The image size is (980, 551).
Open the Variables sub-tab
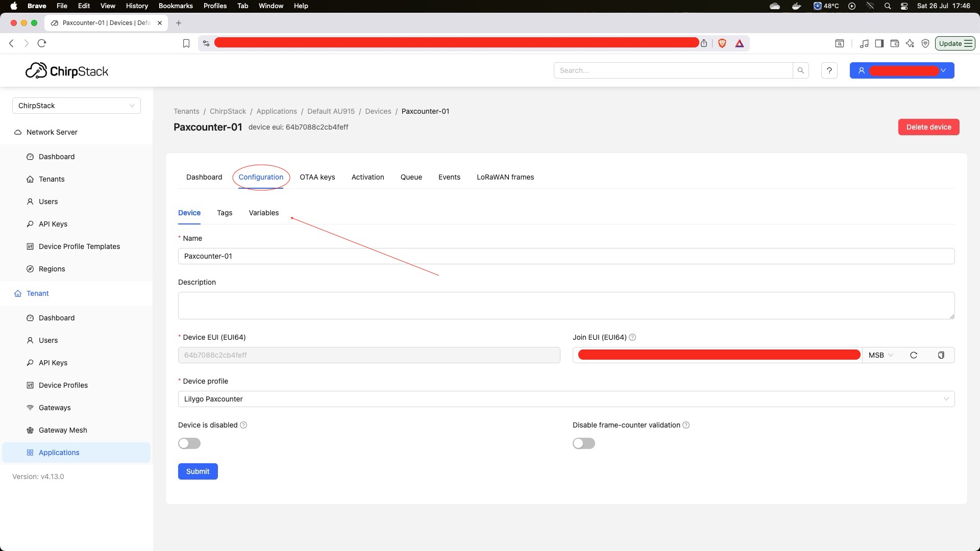click(263, 213)
